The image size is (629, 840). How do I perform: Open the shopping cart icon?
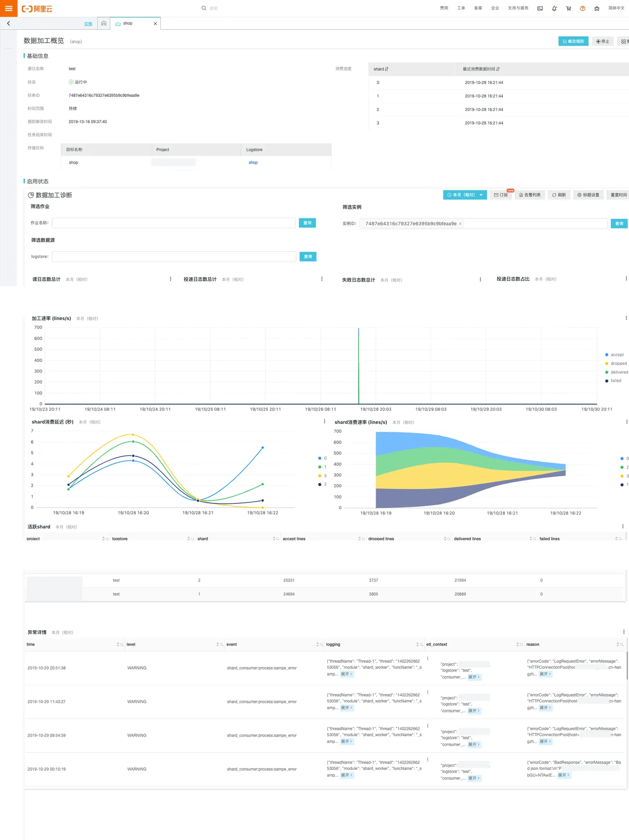coord(568,8)
